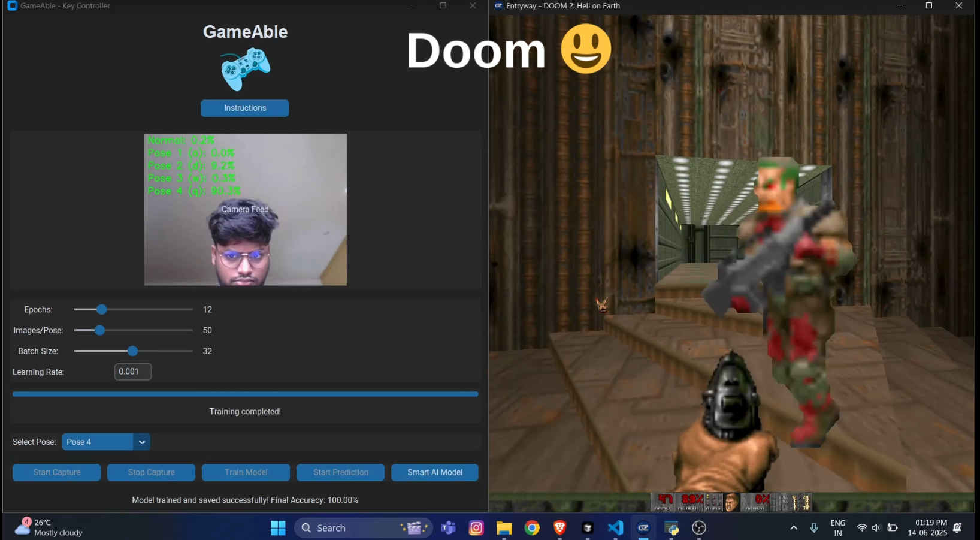Click the training progress bar
Screen dimensions: 980x540
pos(245,394)
